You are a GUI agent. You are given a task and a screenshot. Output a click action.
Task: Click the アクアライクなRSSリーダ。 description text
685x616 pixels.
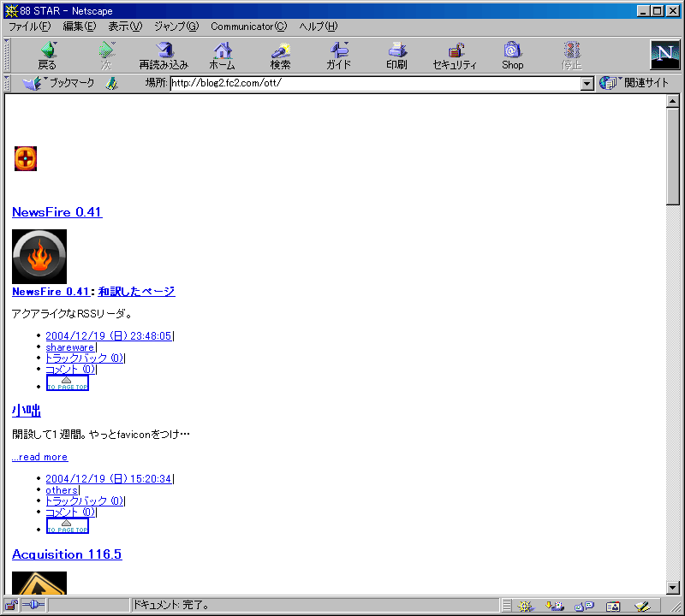point(72,313)
